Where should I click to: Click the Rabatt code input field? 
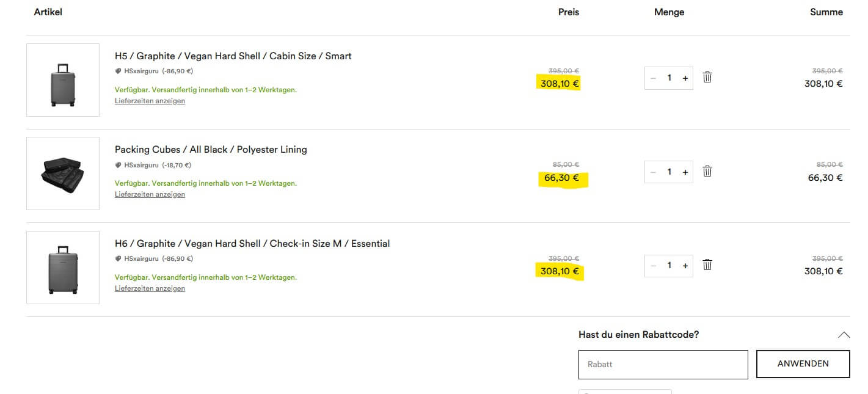click(663, 364)
